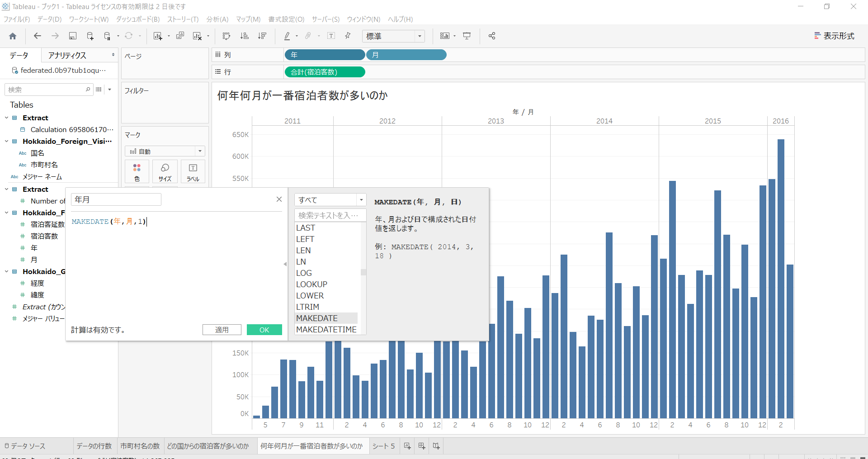The image size is (868, 459).
Task: Select the 月 pill on the columns shelf
Action: click(x=406, y=55)
